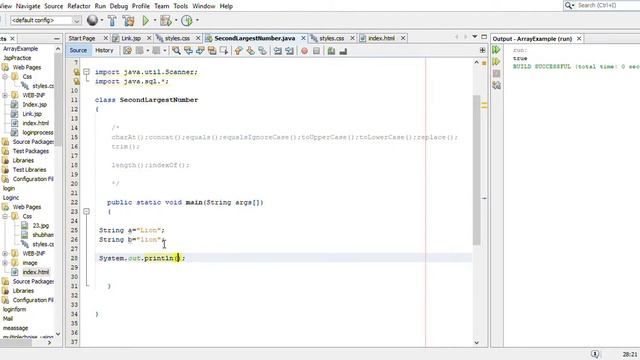
Task: Open the Tools menu
Action: coord(180,6)
